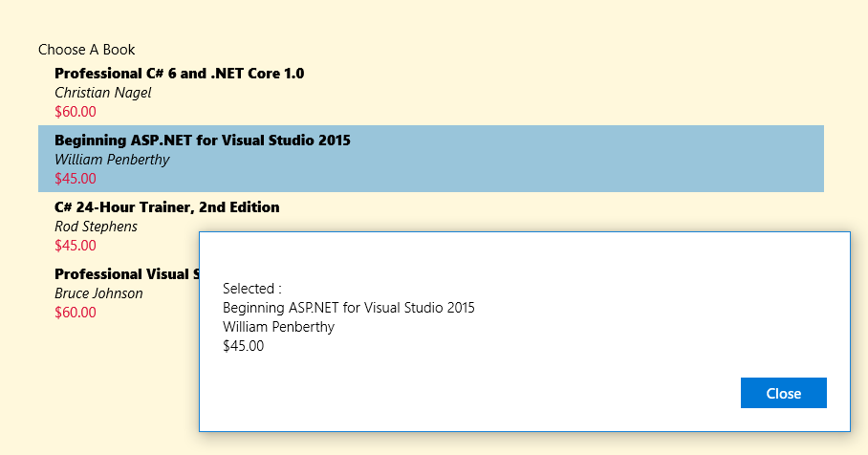The width and height of the screenshot is (868, 455).
Task: Click author name Rod Stephens
Action: [x=96, y=227]
